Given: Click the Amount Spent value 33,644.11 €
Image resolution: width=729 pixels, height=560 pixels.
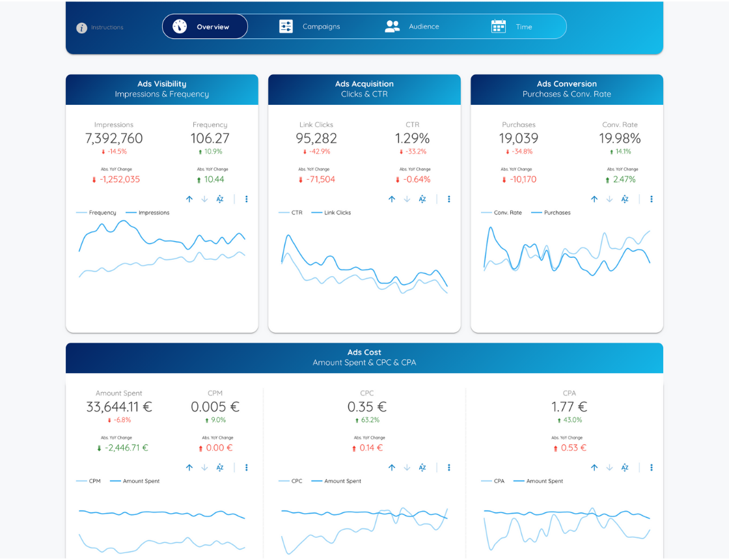Looking at the screenshot, I should 119,407.
